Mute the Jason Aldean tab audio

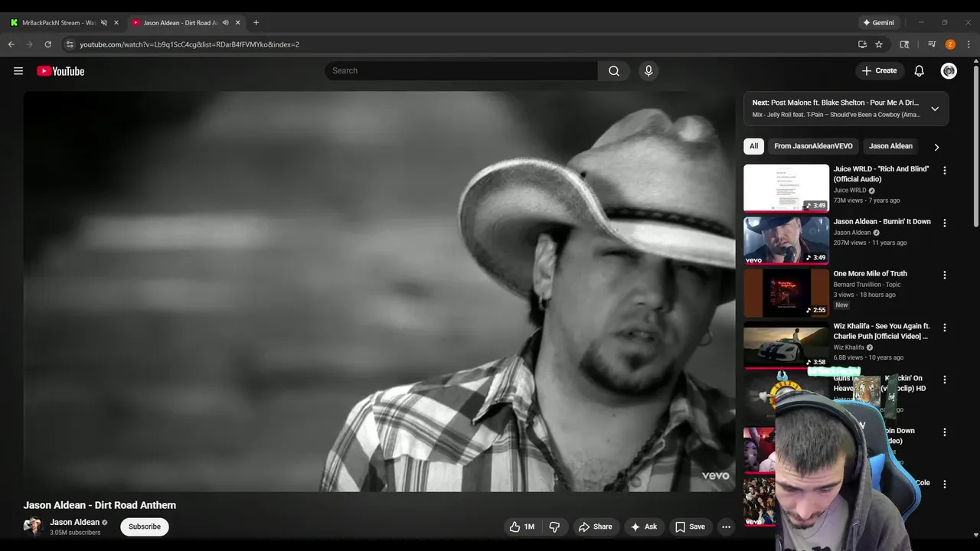225,22
